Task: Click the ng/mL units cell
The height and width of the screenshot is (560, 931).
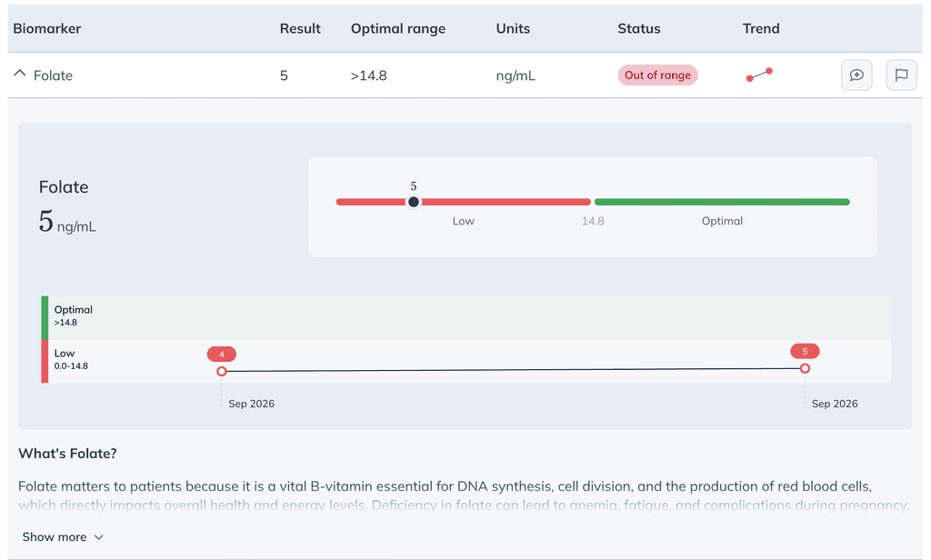Action: coord(516,75)
